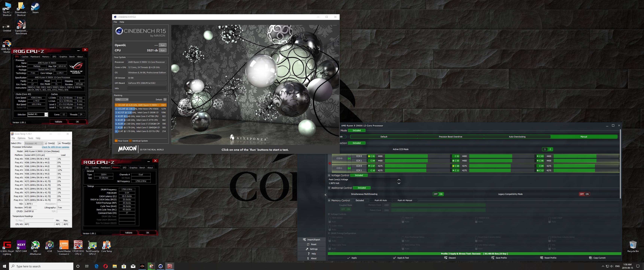Open TechPowerUp GPU-Z desktop shortcut
Screen dimensions: 644x270
92,248
